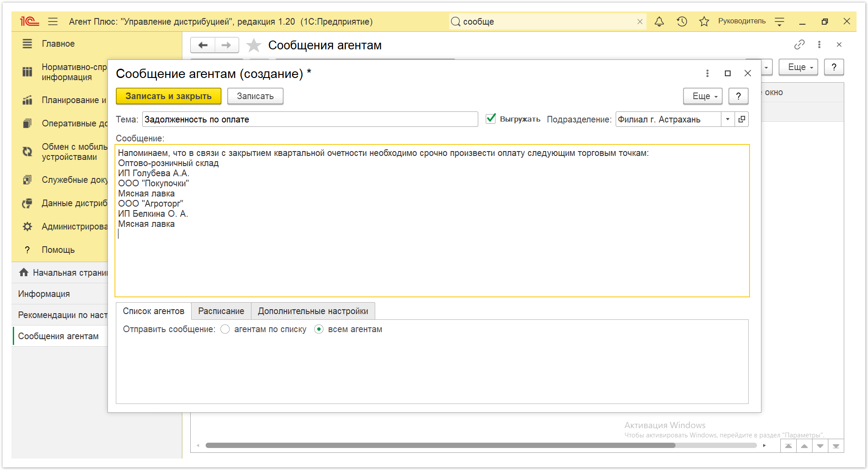This screenshot has height=470, width=868.
Task: Click the Подразделение input field
Action: click(668, 119)
